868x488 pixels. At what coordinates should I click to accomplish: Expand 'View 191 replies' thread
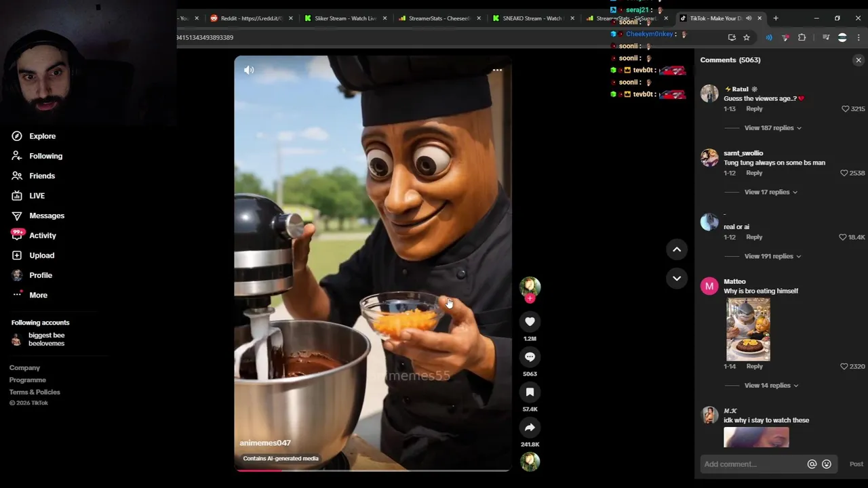[772, 256]
